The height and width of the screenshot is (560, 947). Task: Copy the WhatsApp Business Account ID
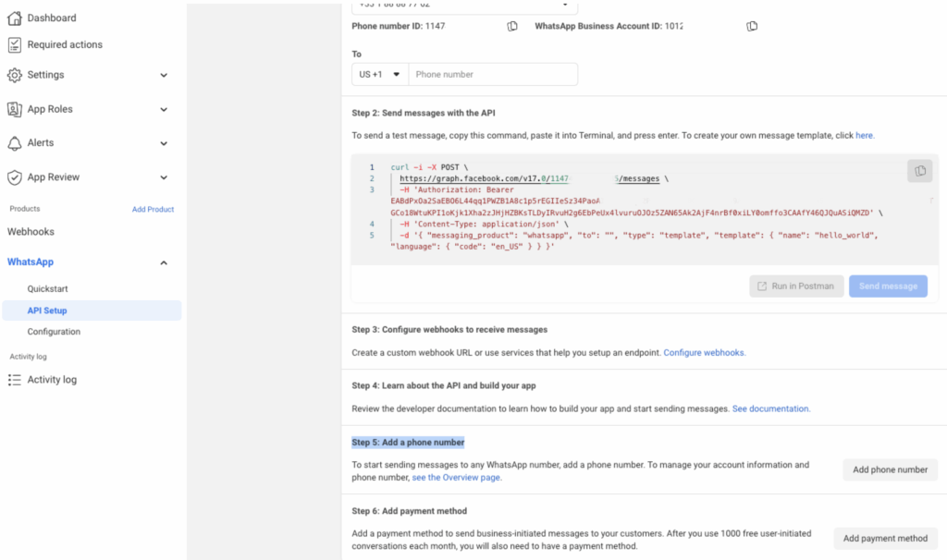point(752,26)
